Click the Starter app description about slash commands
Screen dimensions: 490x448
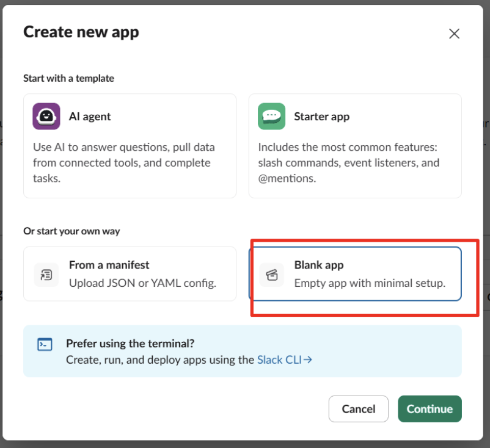[x=348, y=162]
